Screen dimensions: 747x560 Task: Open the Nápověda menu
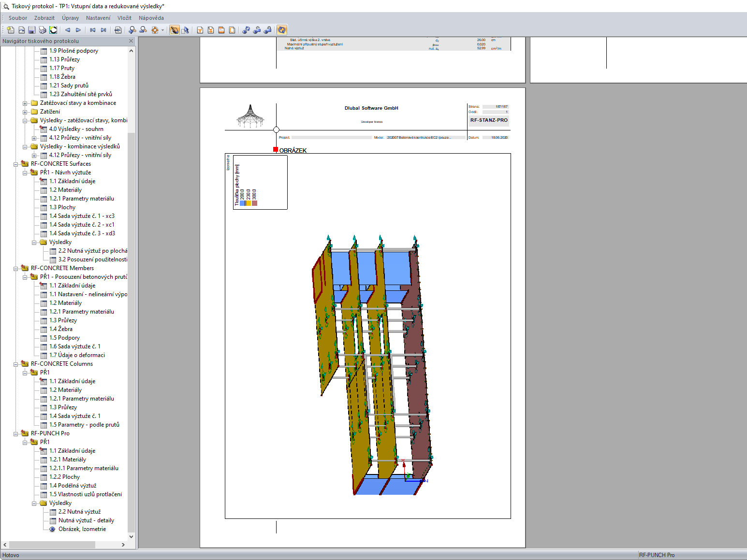(151, 18)
